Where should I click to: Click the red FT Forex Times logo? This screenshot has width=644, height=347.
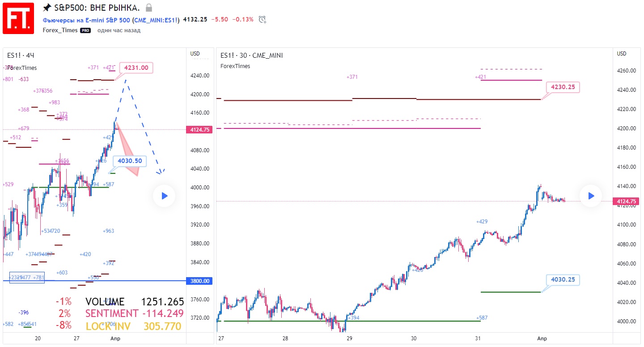(18, 18)
